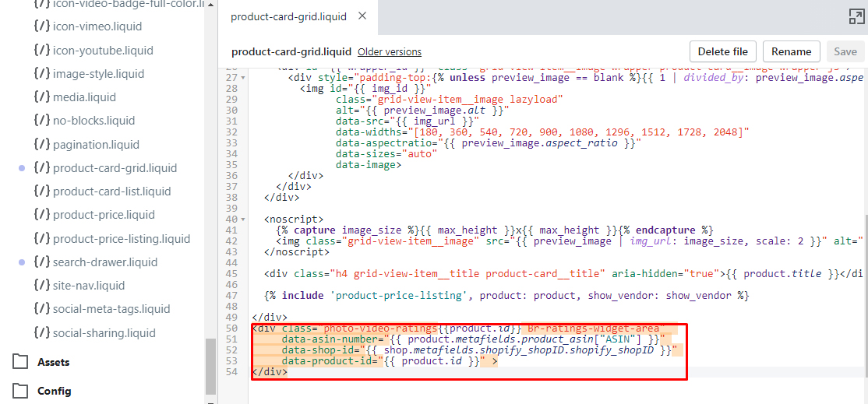Expand the Assets folder
Screen dimensions: 868x404
pos(53,362)
